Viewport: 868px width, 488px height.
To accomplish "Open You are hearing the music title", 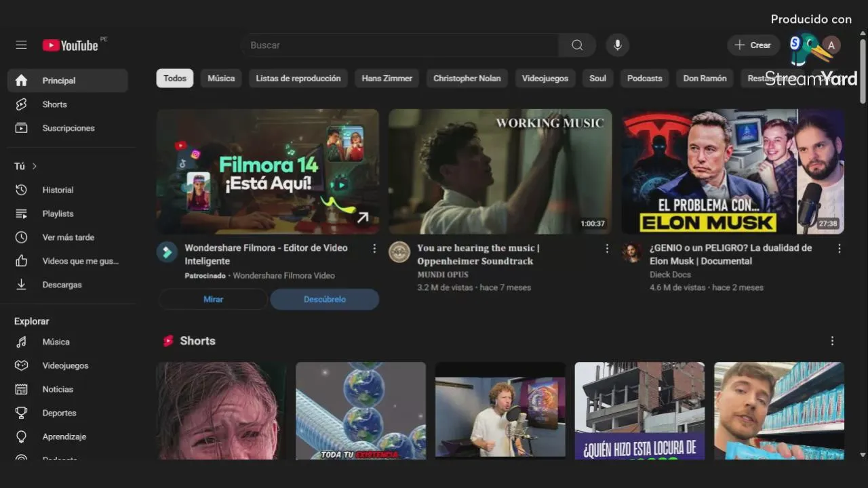I will pyautogui.click(x=478, y=254).
